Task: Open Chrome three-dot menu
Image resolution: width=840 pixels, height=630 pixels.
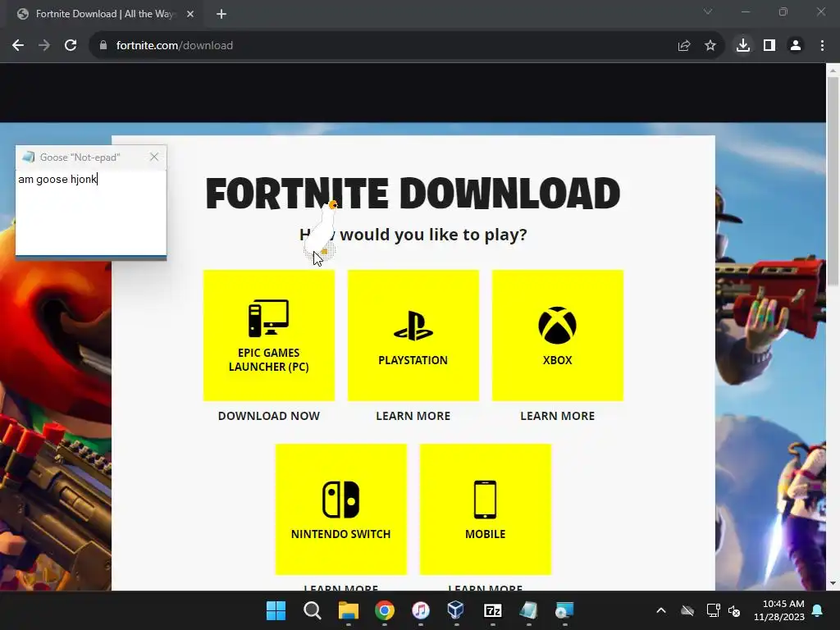Action: 822,46
